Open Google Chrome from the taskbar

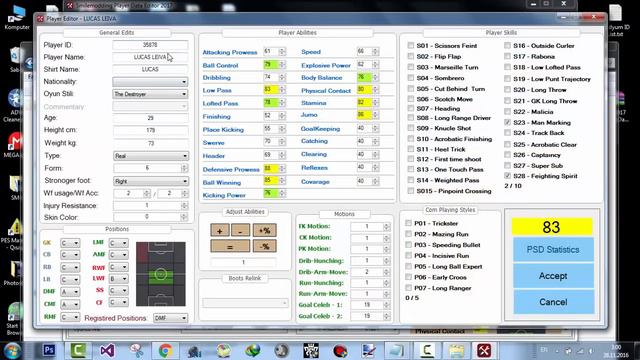point(165,350)
